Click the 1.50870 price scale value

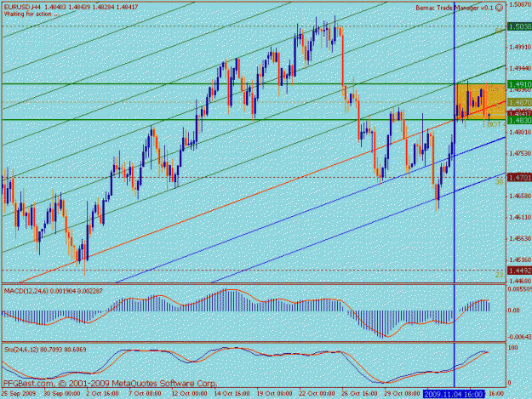(x=520, y=4)
